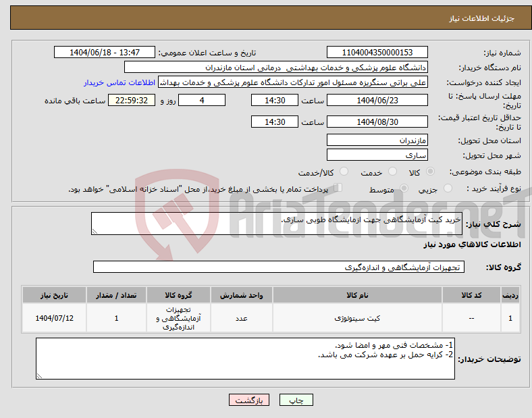Select the کالا/خدمت radio button
532x418 pixels.
click(x=344, y=172)
